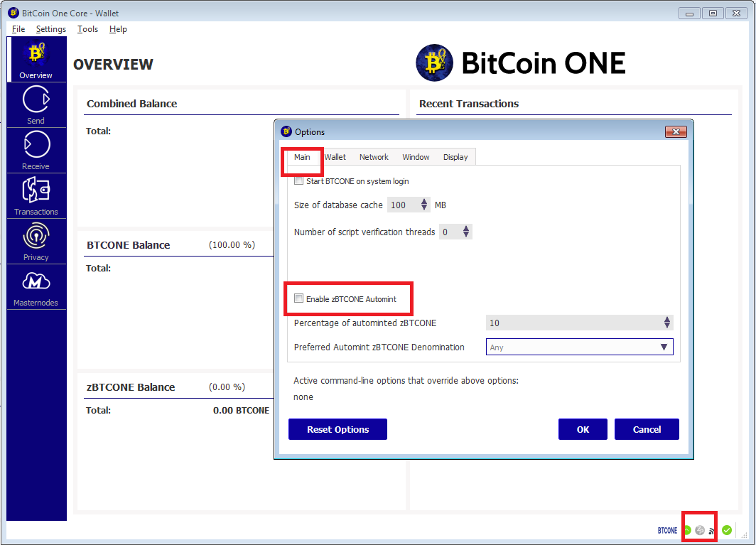Open the File menu

tap(18, 29)
